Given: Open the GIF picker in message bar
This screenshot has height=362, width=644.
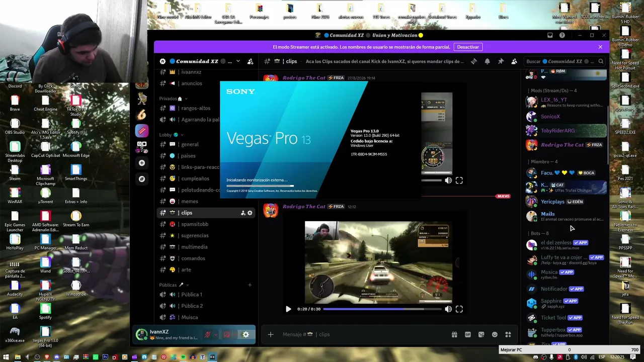Looking at the screenshot, I should click(x=468, y=334).
